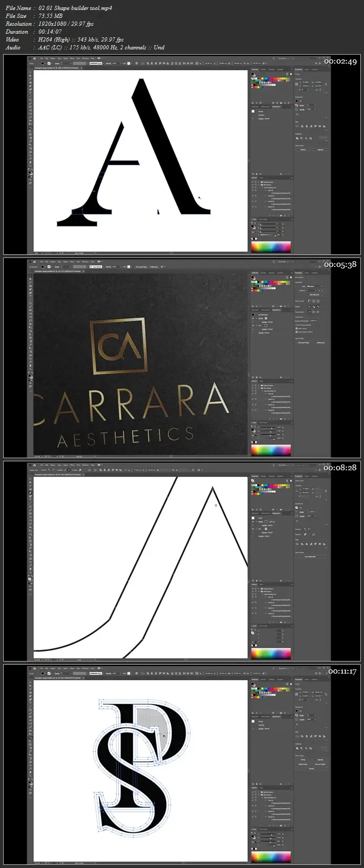This screenshot has width=364, height=868.
Task: Switch to Brushes tab in 00:05:38 frame
Action: [x=263, y=273]
